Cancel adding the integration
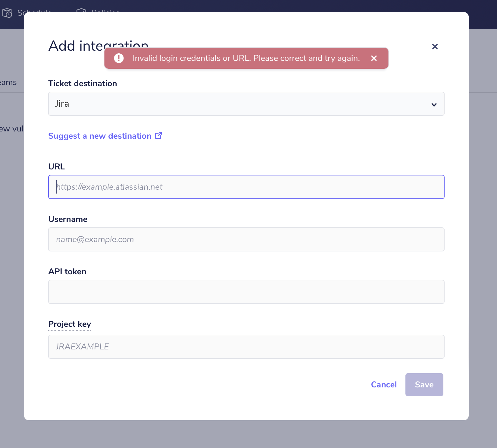The width and height of the screenshot is (497, 448). pos(384,384)
